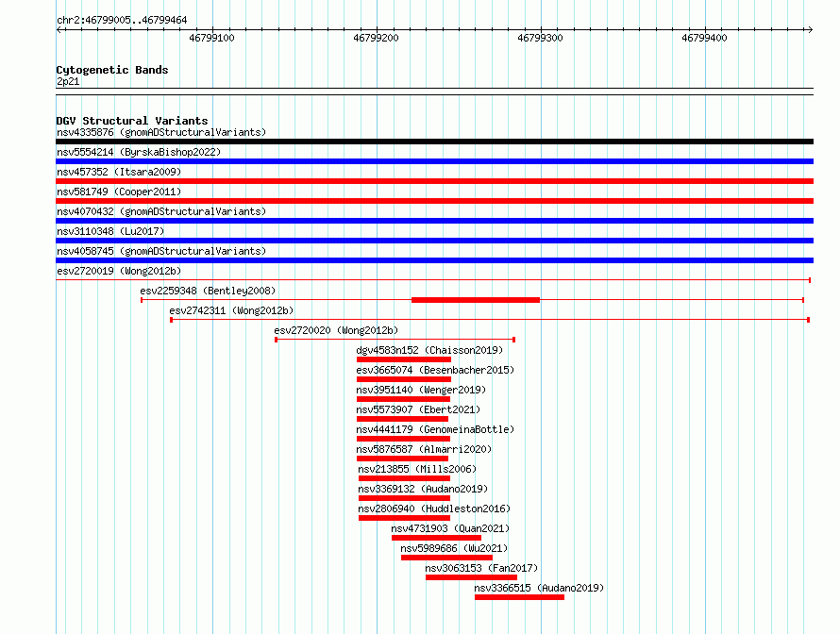Screen dimensions: 840x634
Task: Click red bar under nsv3063153
Action: coord(471,577)
